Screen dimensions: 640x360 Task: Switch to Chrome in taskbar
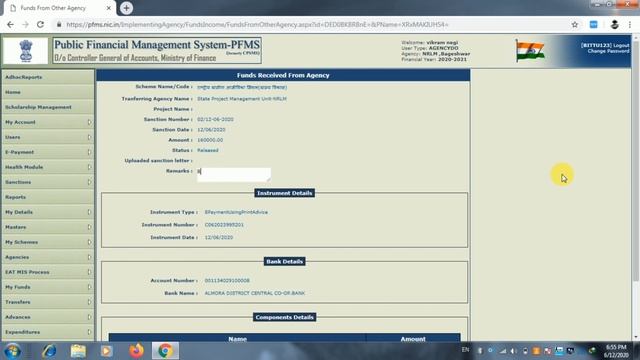pos(165,351)
